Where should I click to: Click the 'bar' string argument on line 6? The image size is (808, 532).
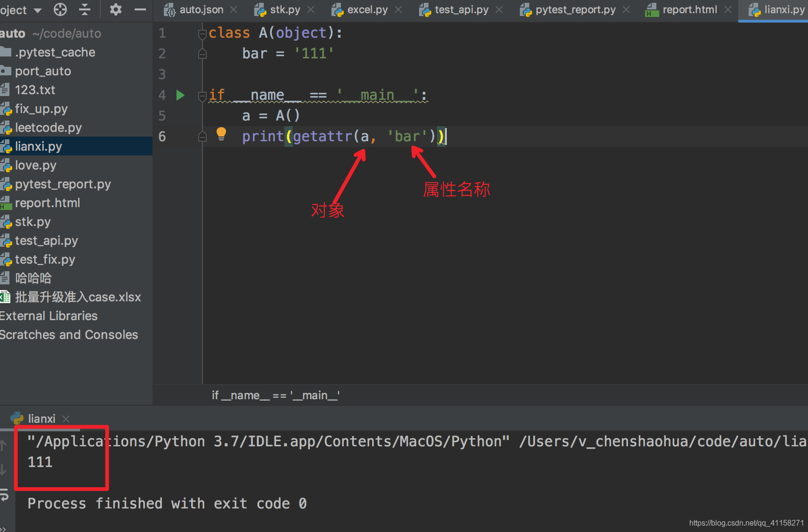[407, 137]
